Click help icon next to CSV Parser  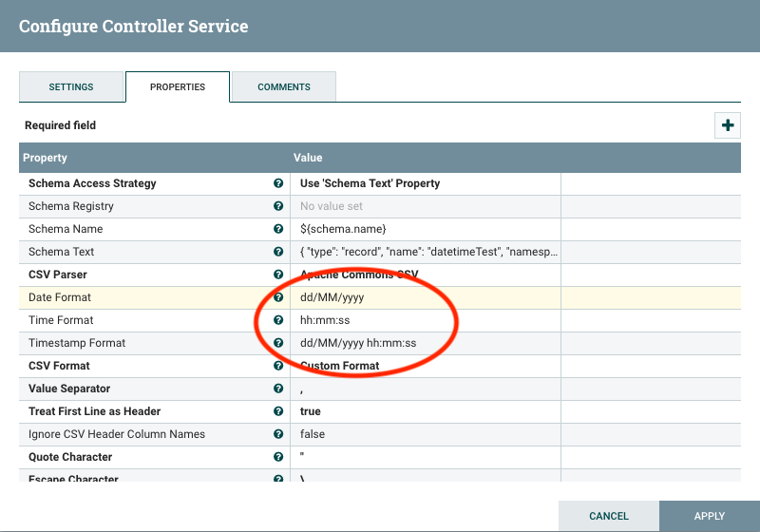[278, 275]
